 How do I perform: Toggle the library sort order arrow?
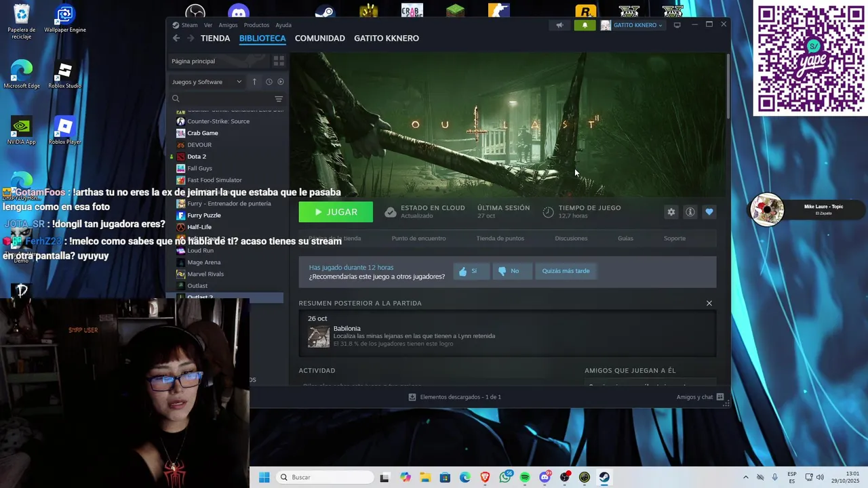point(254,81)
